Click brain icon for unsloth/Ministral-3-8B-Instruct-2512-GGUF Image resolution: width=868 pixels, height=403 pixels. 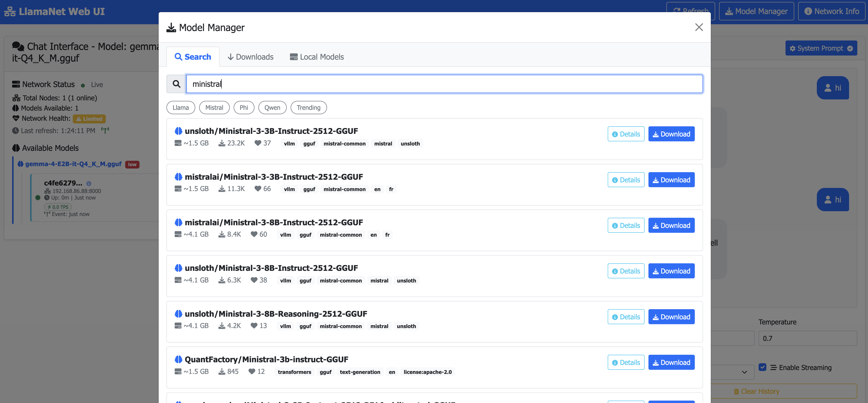tap(178, 268)
